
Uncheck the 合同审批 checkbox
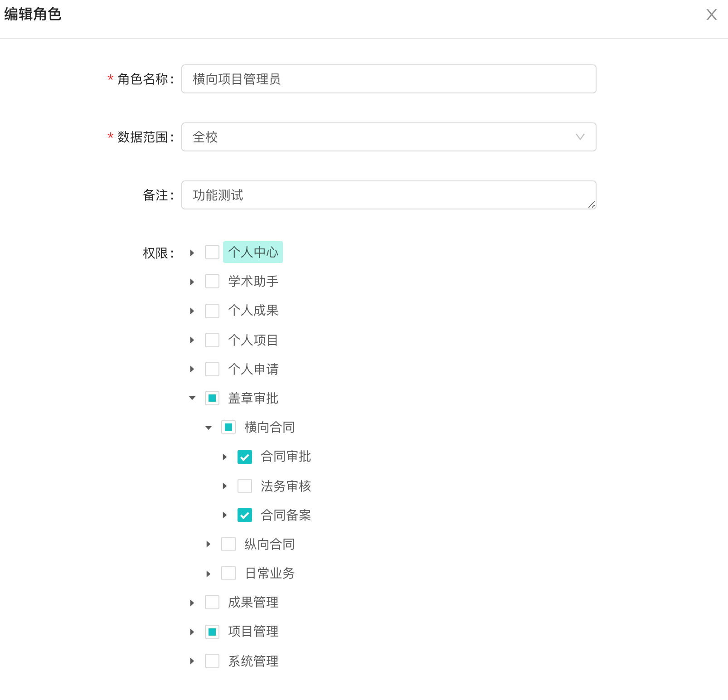[x=245, y=457]
